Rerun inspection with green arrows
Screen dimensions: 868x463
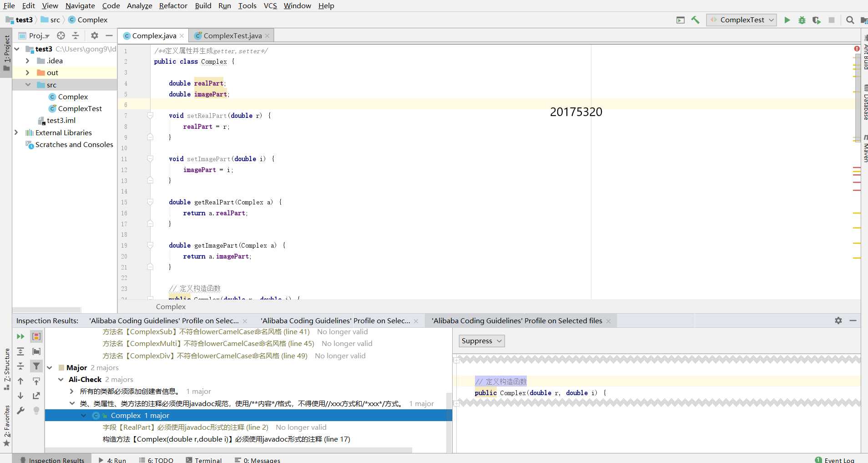tap(20, 336)
